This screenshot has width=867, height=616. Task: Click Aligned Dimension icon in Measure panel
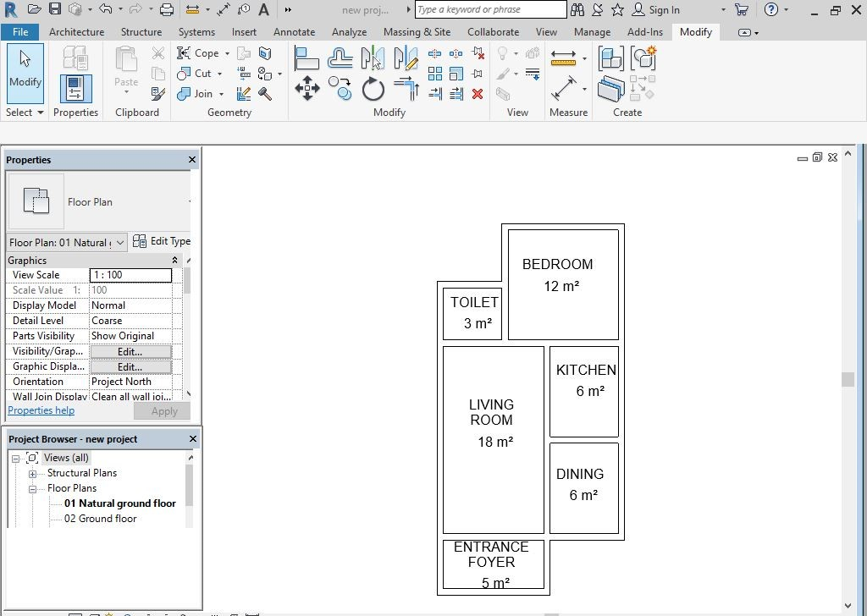[x=563, y=88]
